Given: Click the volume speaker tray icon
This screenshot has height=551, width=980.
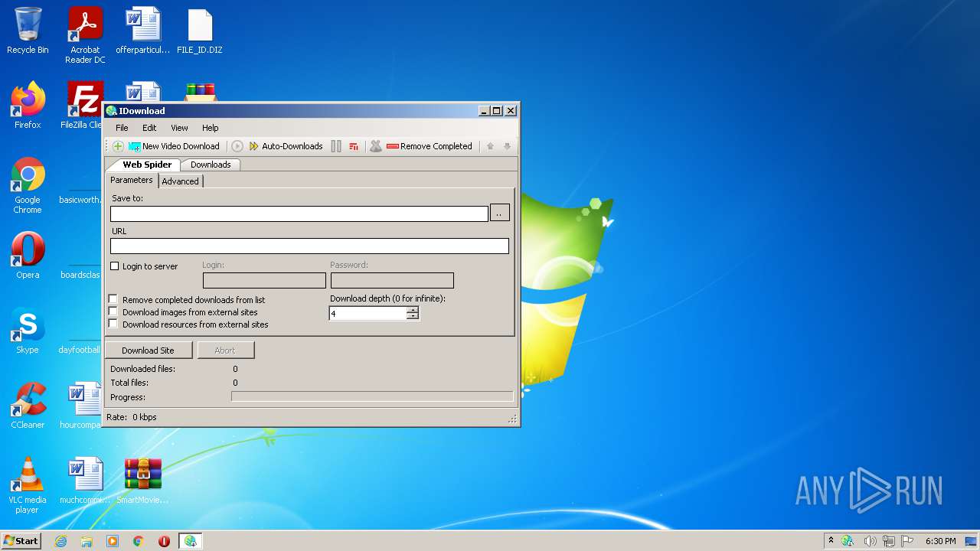Looking at the screenshot, I should [x=870, y=541].
